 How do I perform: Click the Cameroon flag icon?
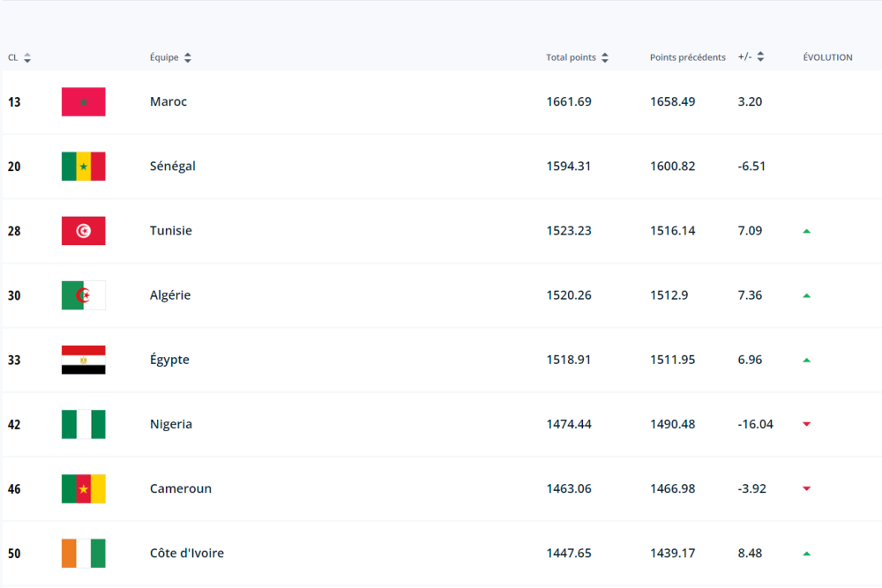pyautogui.click(x=83, y=488)
